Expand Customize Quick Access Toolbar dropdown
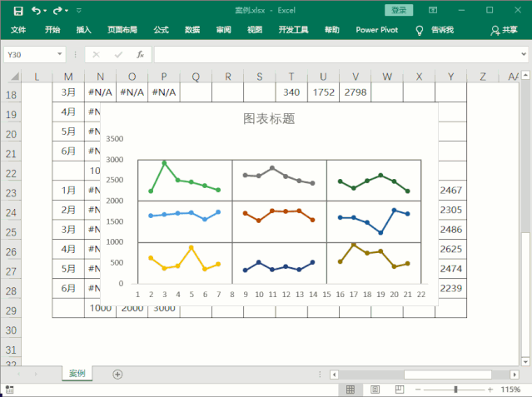Screen dimensions: 532x397 tap(78, 10)
